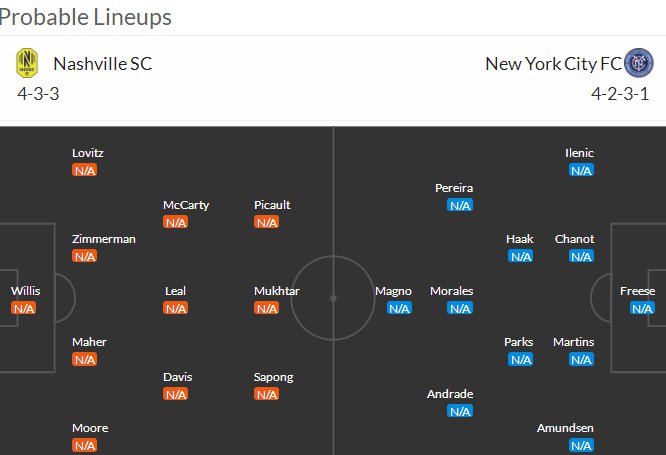This screenshot has width=666, height=455.
Task: Click Mukhtar's player name
Action: click(x=277, y=291)
